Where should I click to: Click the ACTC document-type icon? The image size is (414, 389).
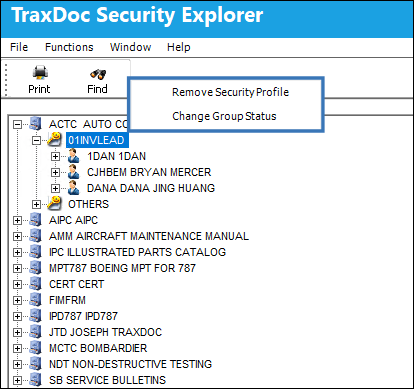36,124
